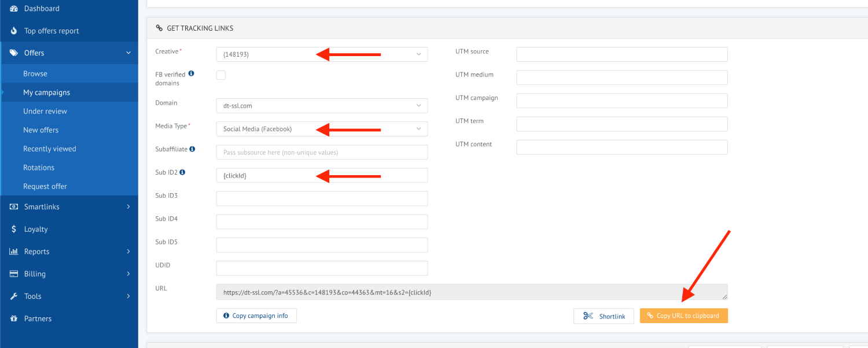Viewport: 868px width, 348px height.
Task: Open New offers in the sidebar
Action: 41,130
